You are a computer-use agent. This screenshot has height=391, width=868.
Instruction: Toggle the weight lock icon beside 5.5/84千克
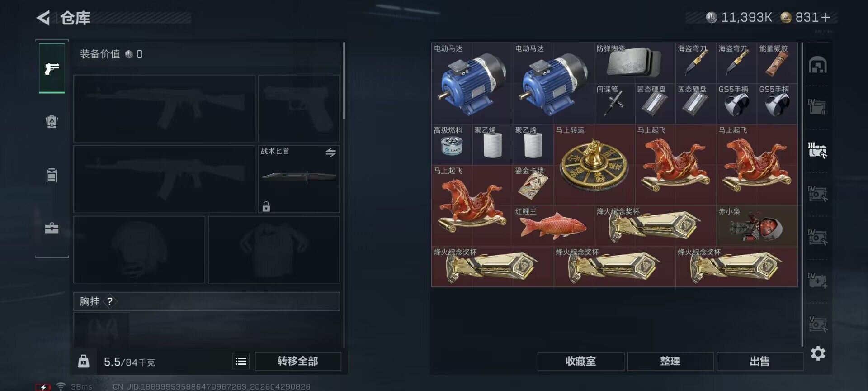coord(84,361)
